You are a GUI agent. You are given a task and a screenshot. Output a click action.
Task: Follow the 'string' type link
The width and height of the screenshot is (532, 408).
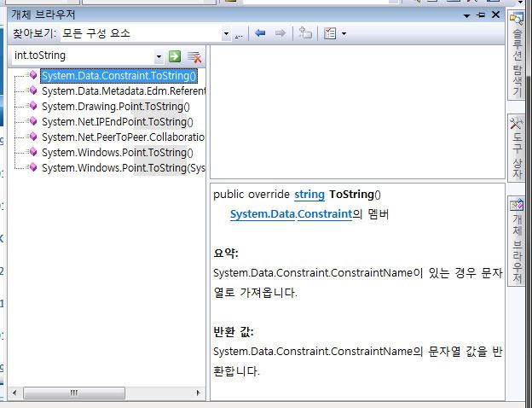pyautogui.click(x=309, y=195)
